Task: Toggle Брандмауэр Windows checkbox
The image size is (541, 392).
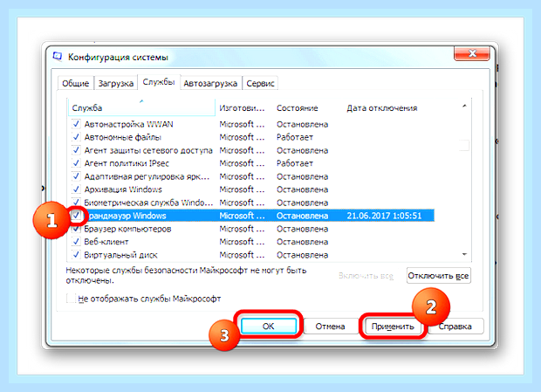Action: (x=76, y=216)
